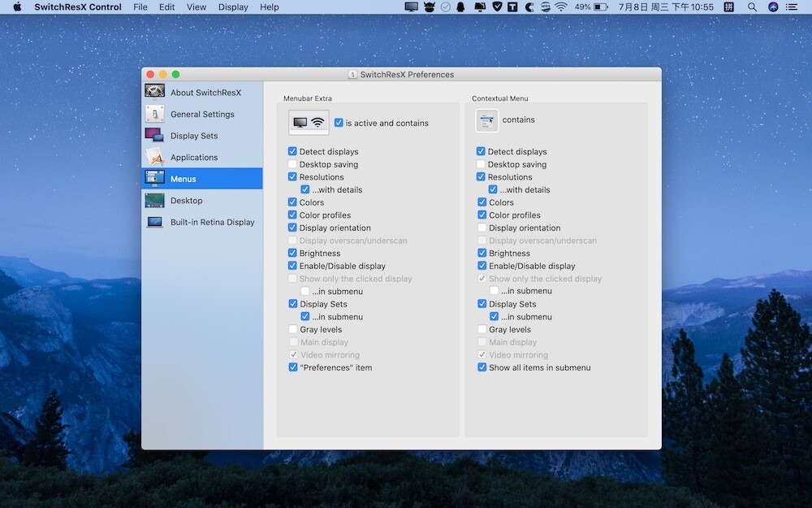Open SwitchResX monitor icon in menu bar
The image size is (812, 508).
point(411,7)
